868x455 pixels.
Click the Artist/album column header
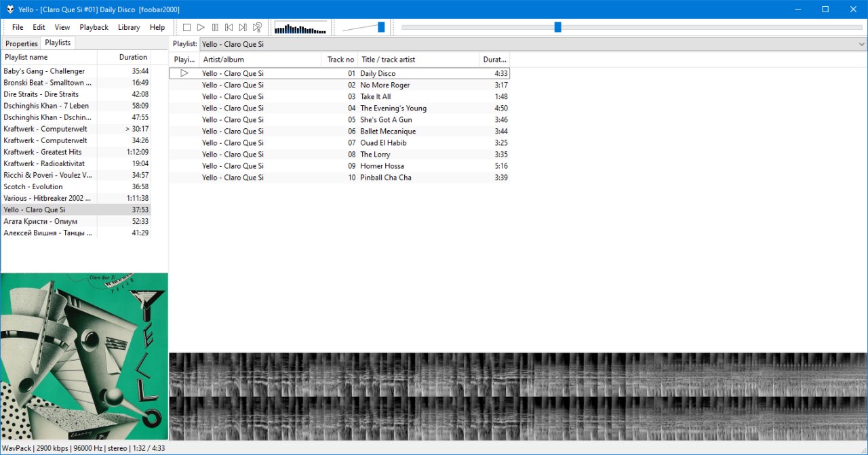260,60
